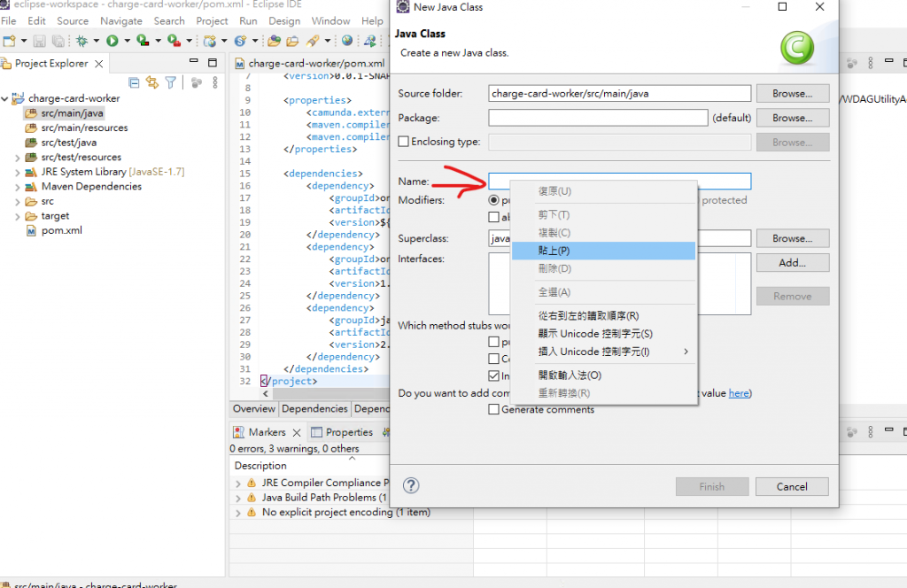Viewport: 907px width, 588px height.
Task: Click the Save All toolbar icon
Action: coord(58,41)
